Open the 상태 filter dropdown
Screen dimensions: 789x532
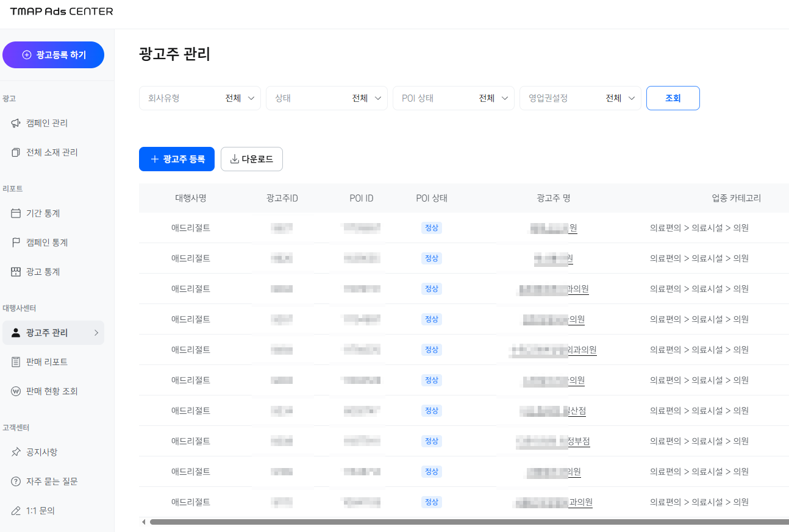pyautogui.click(x=327, y=98)
